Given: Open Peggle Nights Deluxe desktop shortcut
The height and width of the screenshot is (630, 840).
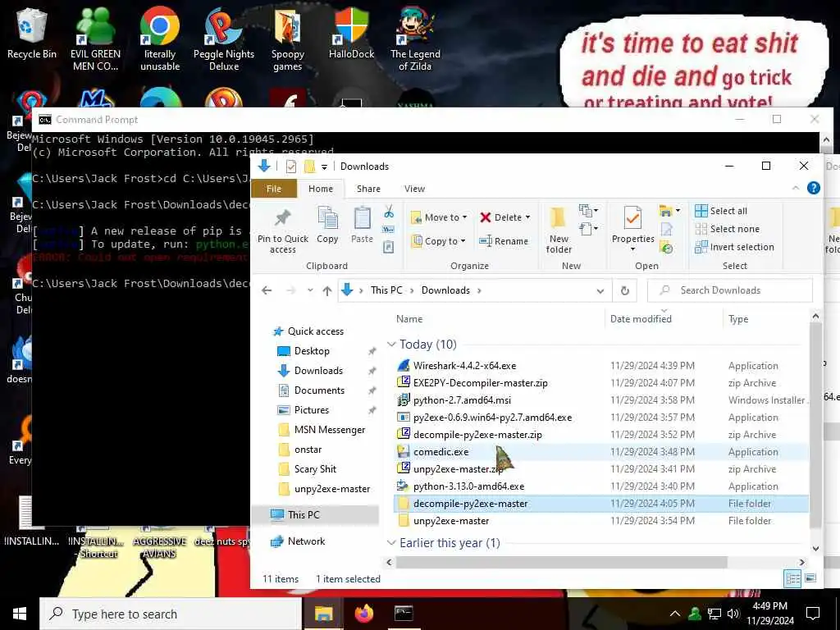Looking at the screenshot, I should pos(224,39).
